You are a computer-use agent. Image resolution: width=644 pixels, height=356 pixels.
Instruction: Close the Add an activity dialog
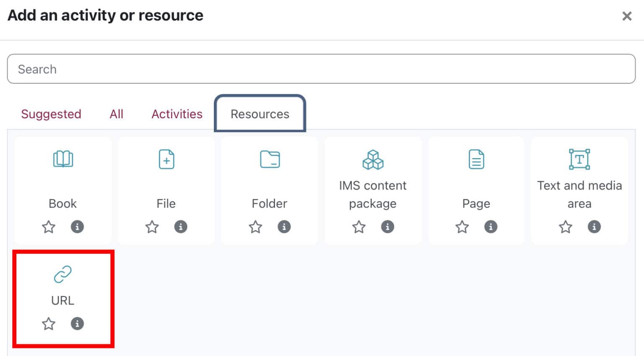click(x=627, y=16)
